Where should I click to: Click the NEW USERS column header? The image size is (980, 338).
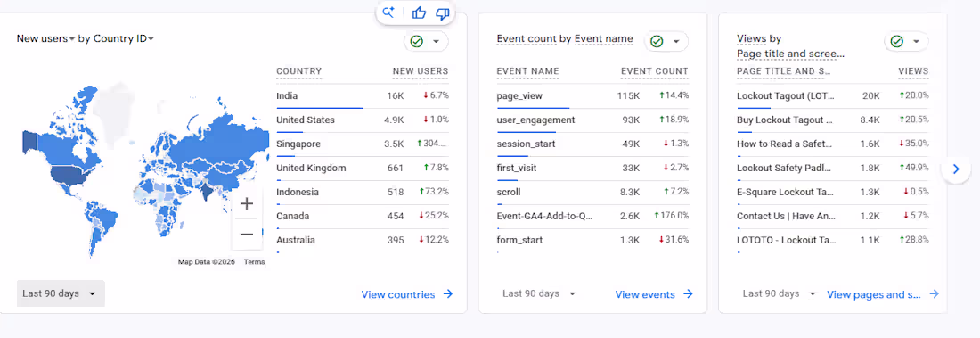pos(420,71)
